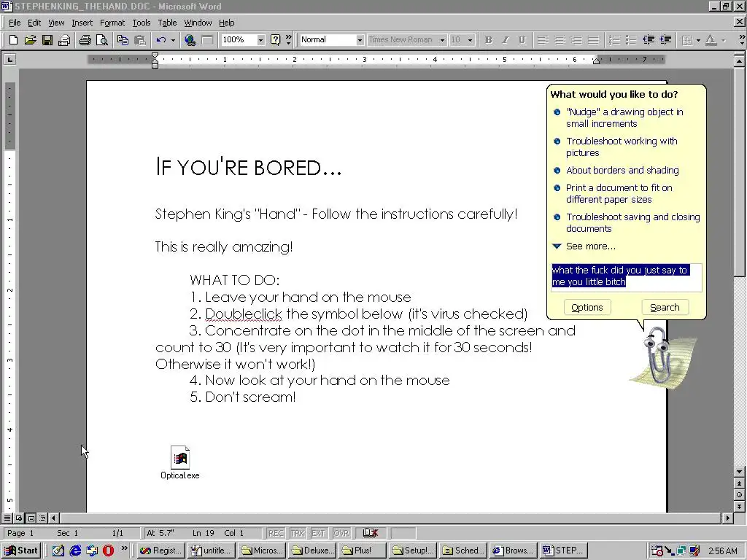Open the font size dropdown
747x560 pixels.
(x=471, y=40)
